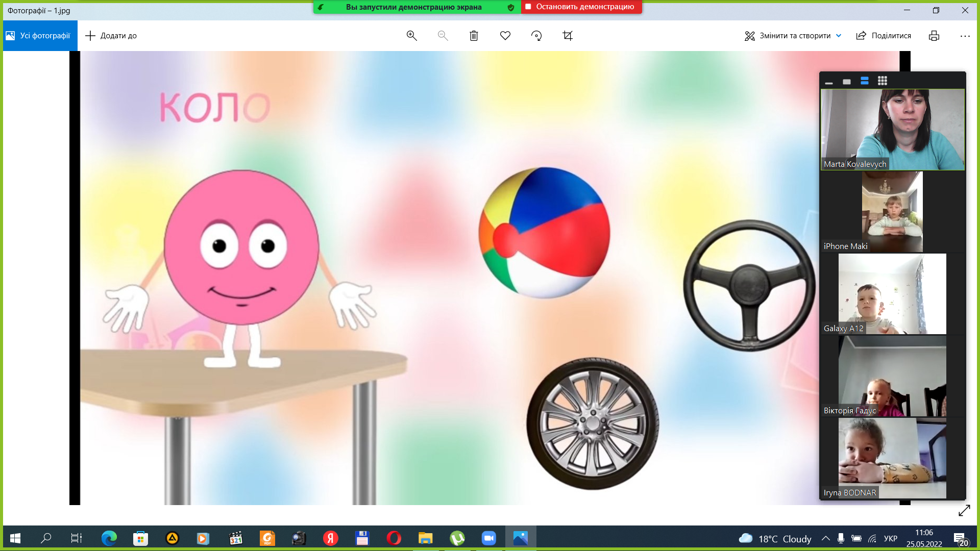Open the orange PDF app in taskbar

(267, 538)
